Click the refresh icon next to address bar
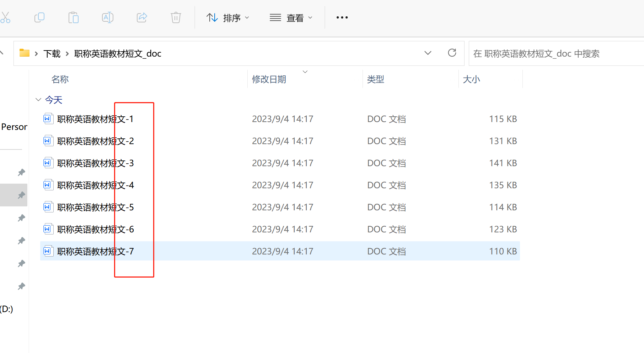644x353 pixels. 452,53
